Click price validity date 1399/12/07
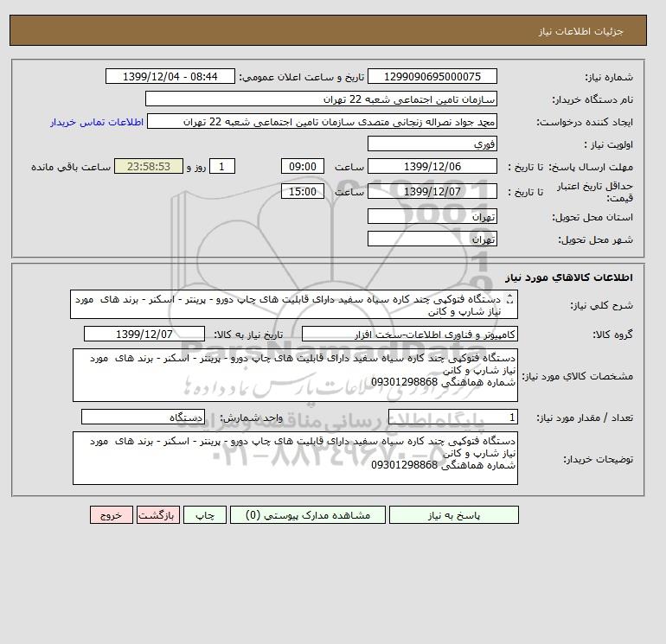The height and width of the screenshot is (644, 666). [x=432, y=191]
